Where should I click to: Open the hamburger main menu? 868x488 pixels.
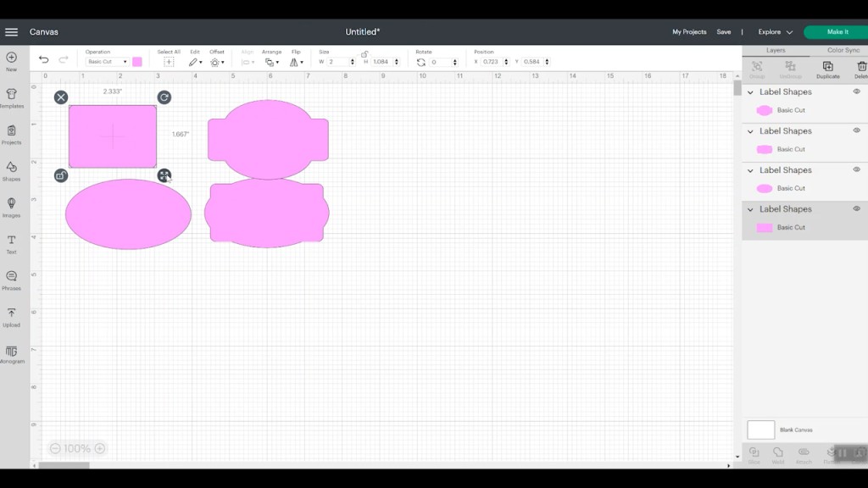(11, 32)
